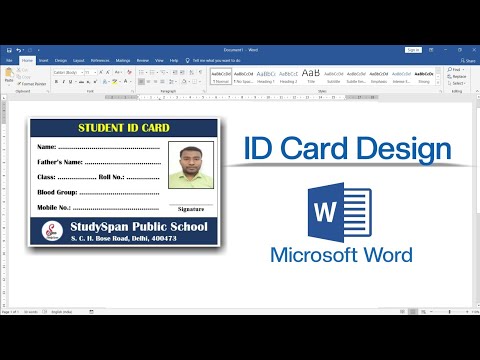Decrease font size with Shrink Font icon
Viewport: 480px width, 360px height.
108,72
